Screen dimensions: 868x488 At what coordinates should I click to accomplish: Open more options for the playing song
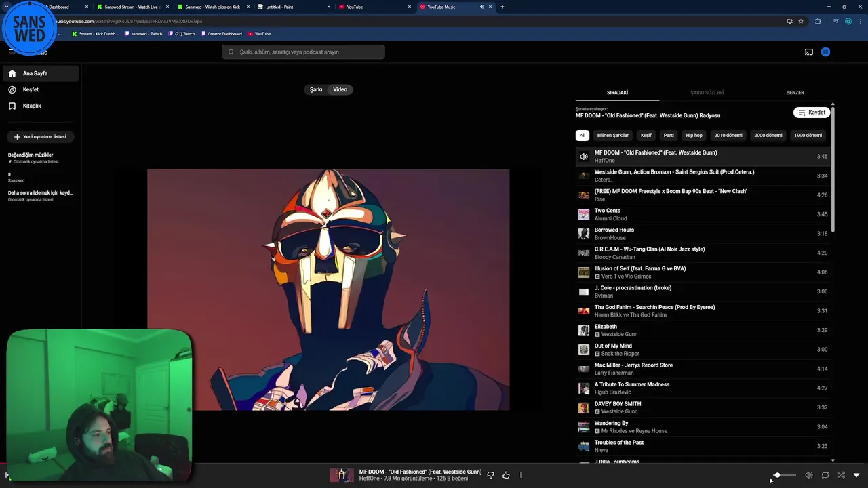point(521,475)
